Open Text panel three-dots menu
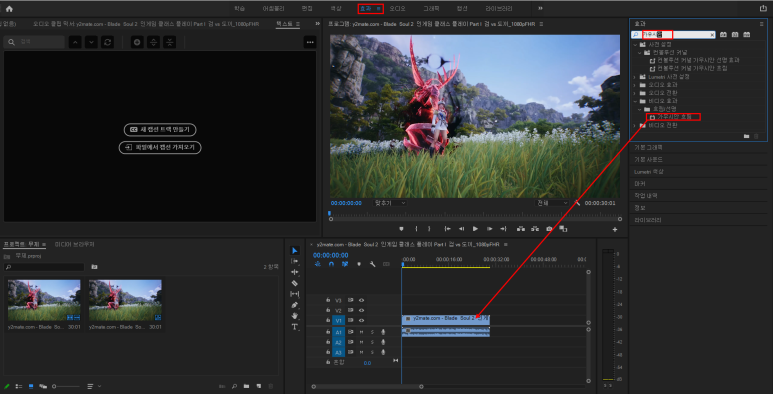Screen dimensions: 773x394 (x=310, y=42)
